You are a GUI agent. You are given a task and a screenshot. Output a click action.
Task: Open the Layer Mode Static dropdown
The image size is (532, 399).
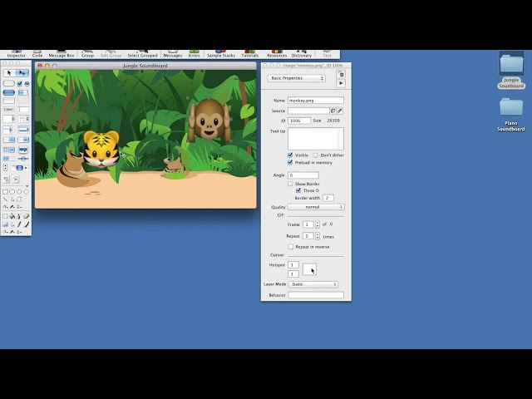(x=313, y=284)
